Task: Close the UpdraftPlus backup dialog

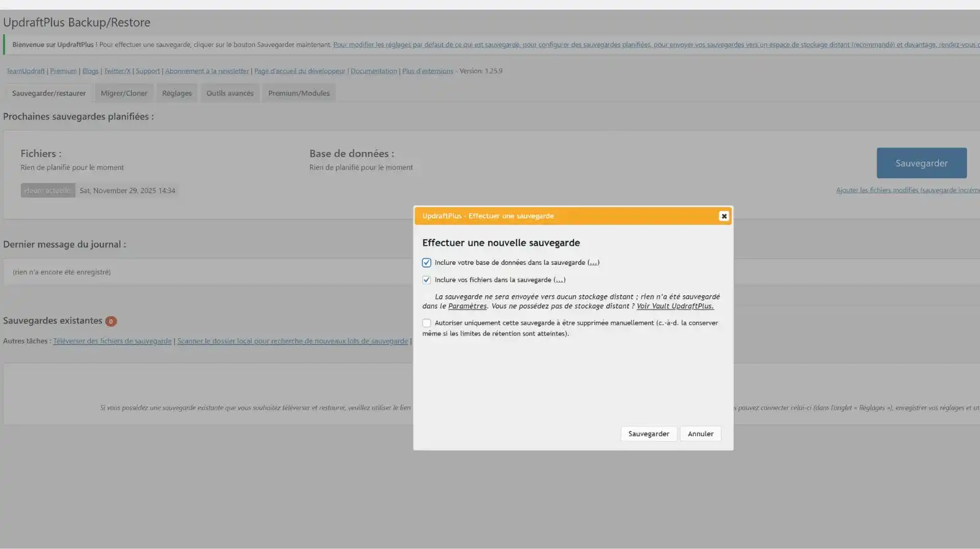Action: coord(723,216)
